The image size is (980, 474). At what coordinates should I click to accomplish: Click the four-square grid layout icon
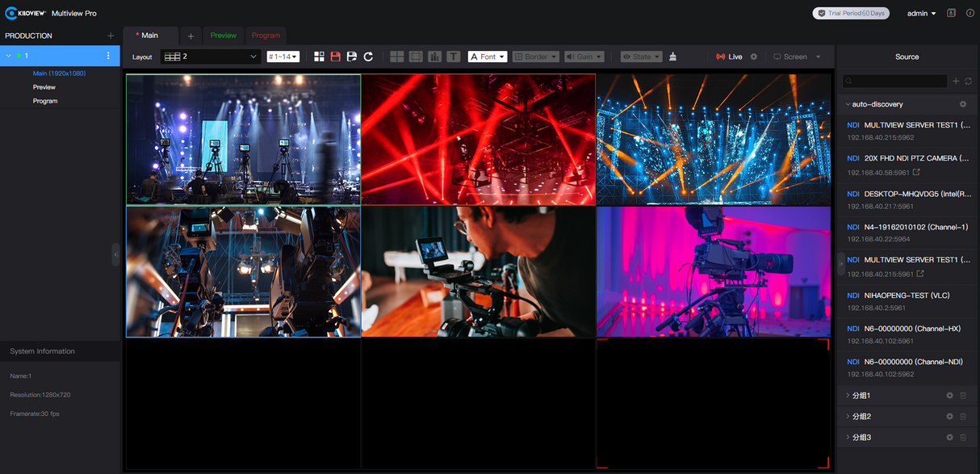click(319, 57)
